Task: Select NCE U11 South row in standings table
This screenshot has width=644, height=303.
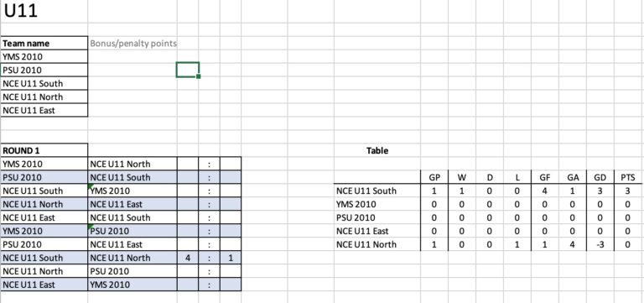Action: (488, 191)
